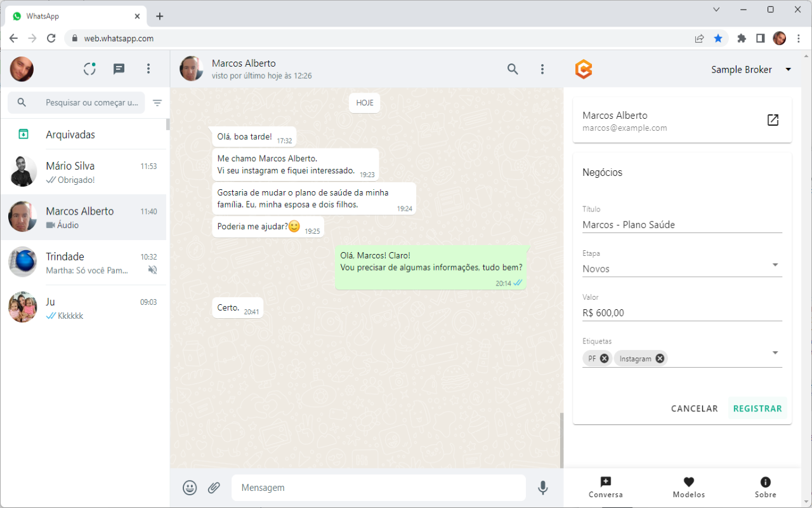
Task: Toggle the browser side panel icon
Action: tap(760, 38)
